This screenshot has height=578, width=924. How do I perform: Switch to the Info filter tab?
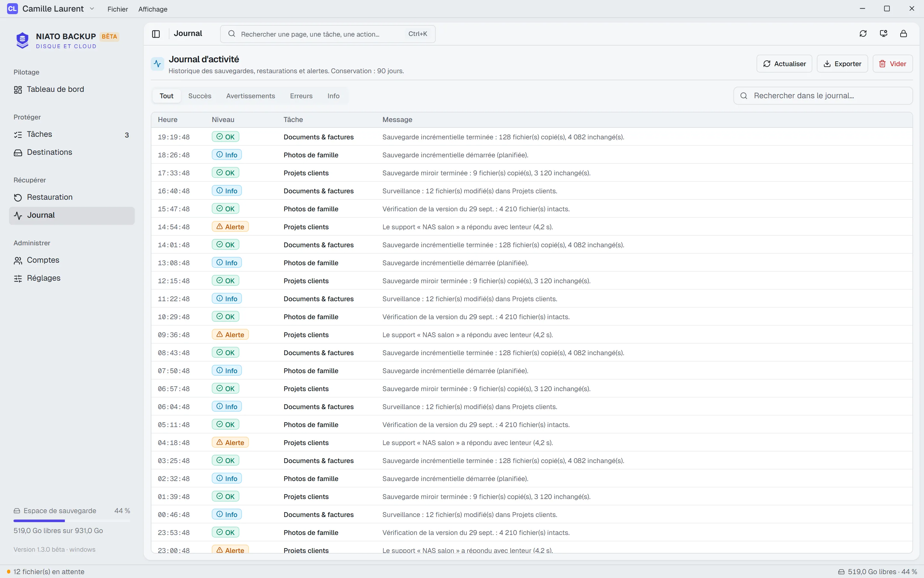point(333,96)
